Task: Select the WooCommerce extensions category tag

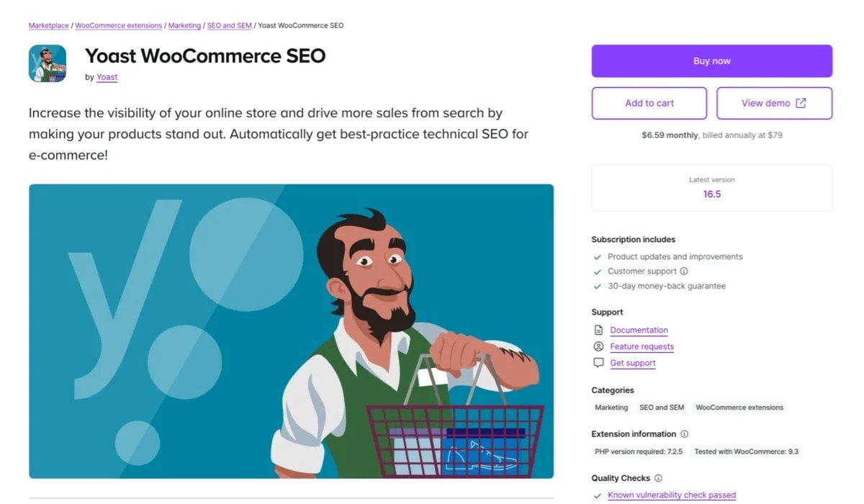Action: tap(739, 408)
